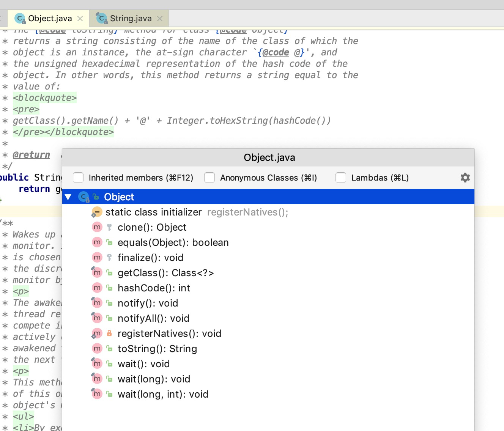This screenshot has height=431, width=504.
Task: Click the static class initializer icon
Action: pyautogui.click(x=96, y=212)
